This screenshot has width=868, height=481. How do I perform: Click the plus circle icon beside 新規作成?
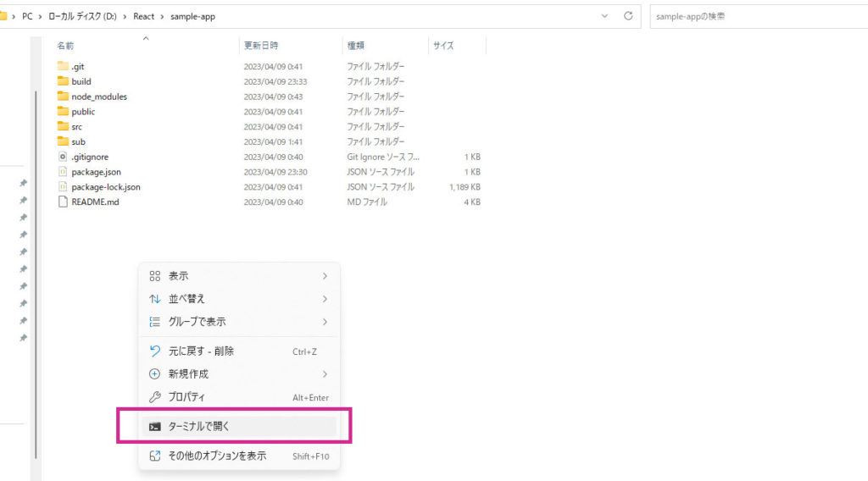[154, 373]
